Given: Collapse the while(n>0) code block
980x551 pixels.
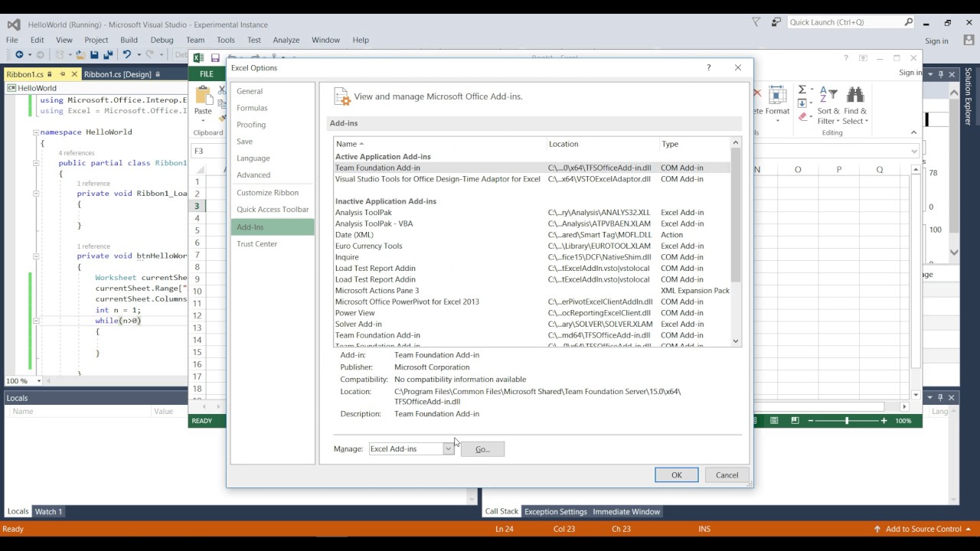Looking at the screenshot, I should tap(36, 321).
